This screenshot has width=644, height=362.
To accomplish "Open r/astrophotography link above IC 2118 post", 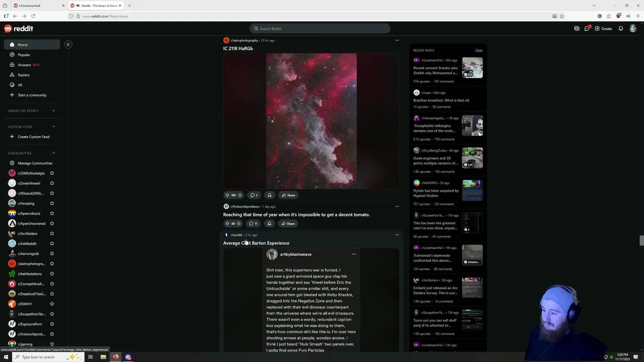I will [x=244, y=40].
